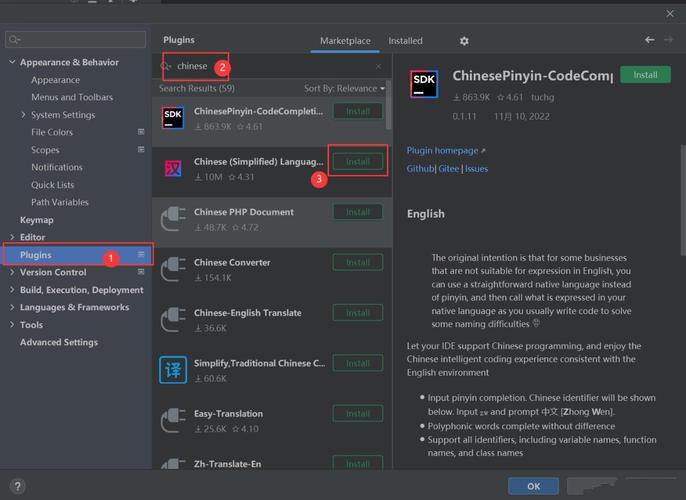686x500 pixels.
Task: Open Keymap settings
Action: coord(37,220)
